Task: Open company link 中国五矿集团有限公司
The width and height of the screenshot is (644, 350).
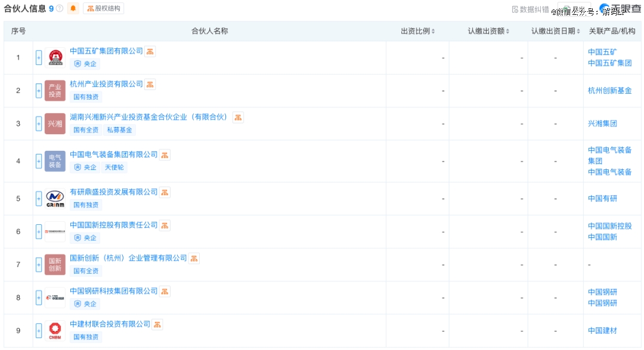Action: coord(106,51)
